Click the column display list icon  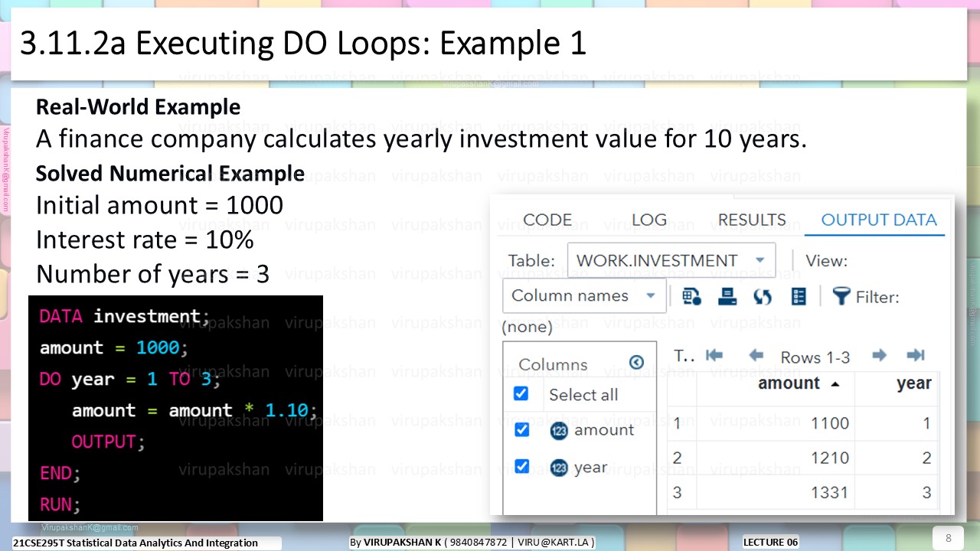799,296
